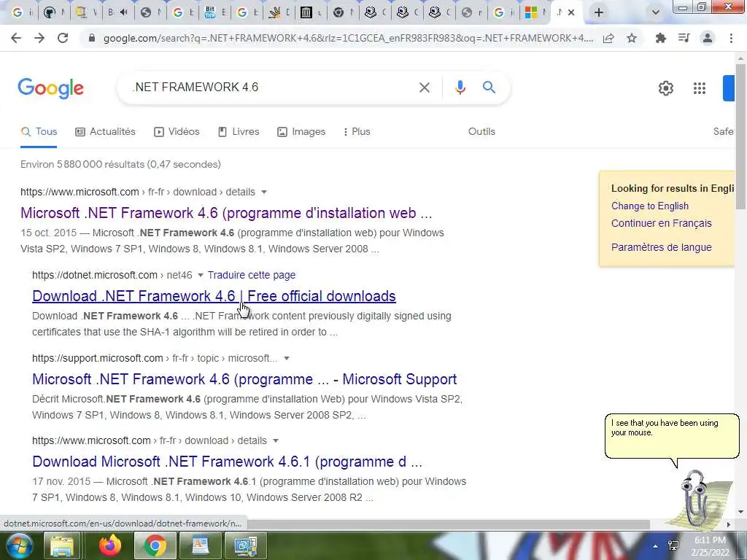Expand arrow next to support.microsoft.com URL
This screenshot has height=560, width=747.
point(286,358)
